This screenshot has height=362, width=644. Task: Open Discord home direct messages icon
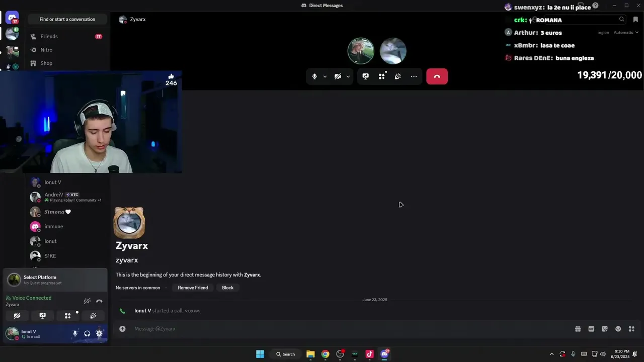[x=12, y=18]
